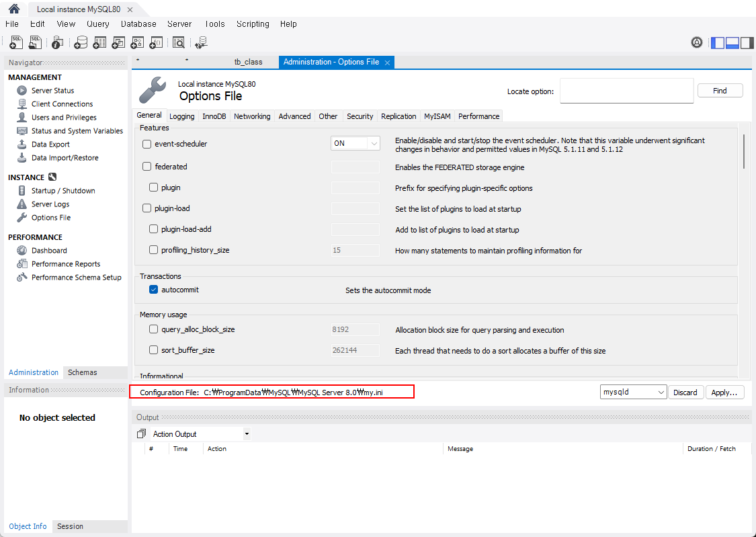Click the copy icon in Output panel

tap(141, 434)
